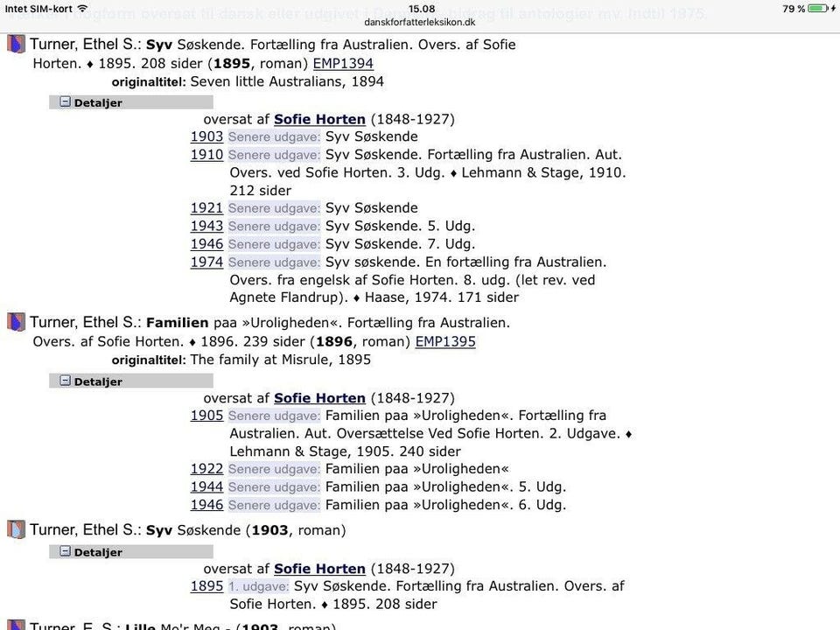Click the 'originaltitel: The family at Misrule, 1895' text
This screenshot has width=840, height=630.
[241, 360]
